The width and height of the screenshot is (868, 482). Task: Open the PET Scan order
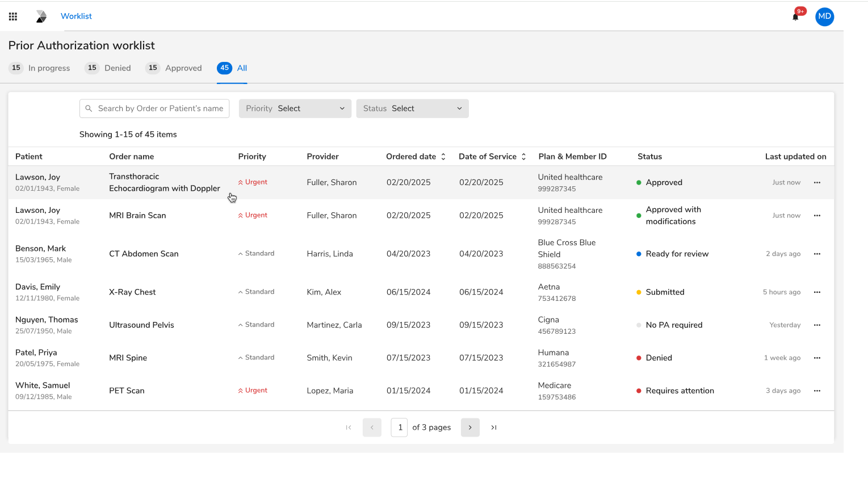[127, 391]
